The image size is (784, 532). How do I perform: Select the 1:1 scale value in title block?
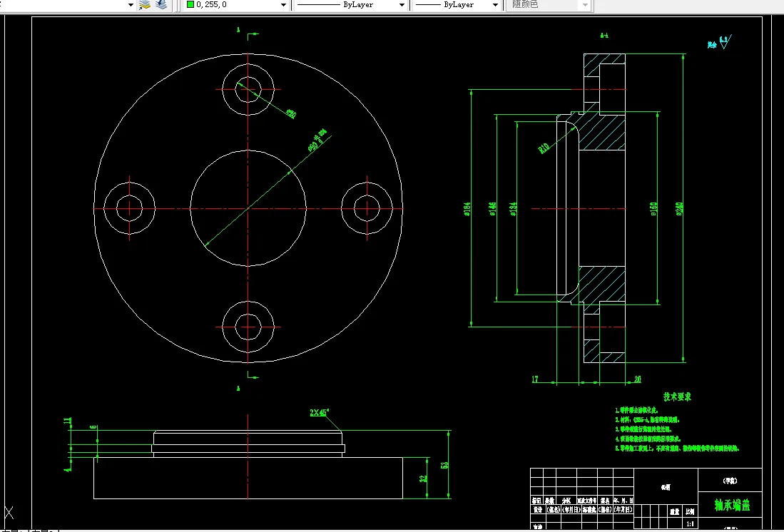(690, 523)
